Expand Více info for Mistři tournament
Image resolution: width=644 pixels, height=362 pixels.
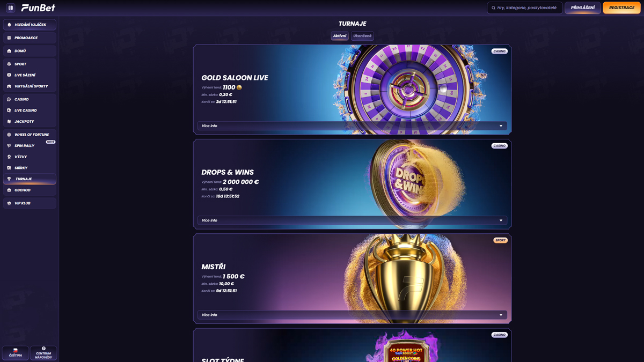pos(352,315)
